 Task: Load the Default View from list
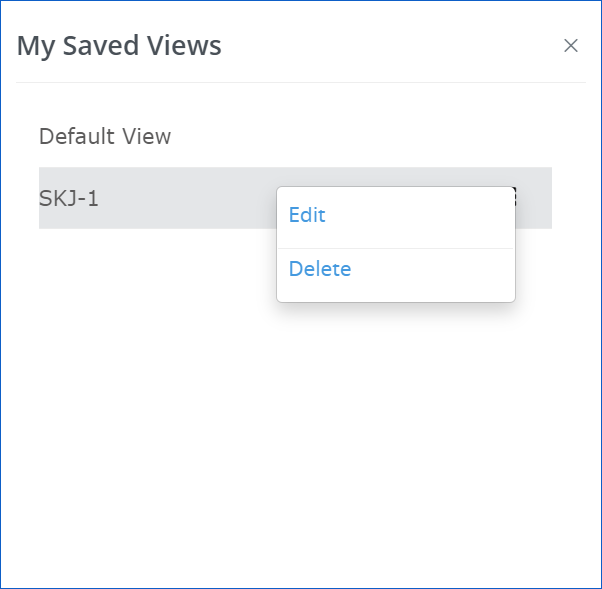[105, 136]
